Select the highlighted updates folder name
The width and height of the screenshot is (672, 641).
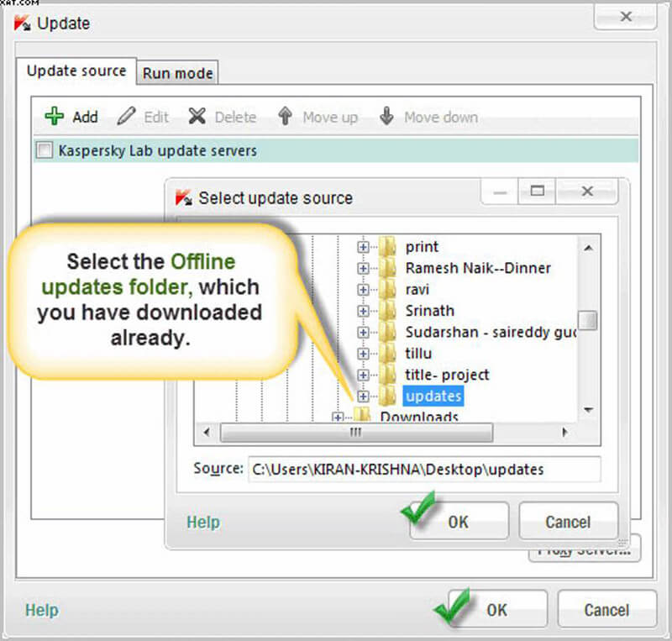pyautogui.click(x=433, y=397)
